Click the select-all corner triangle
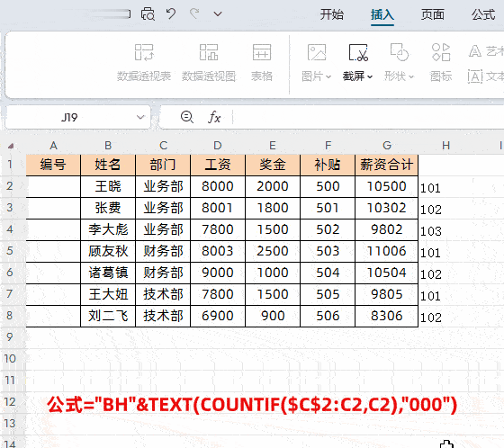The image size is (504, 448). tap(11, 146)
